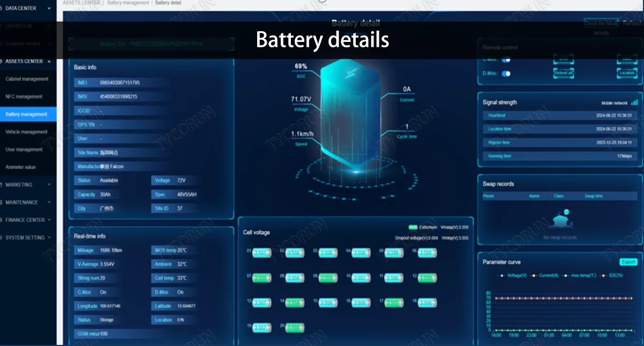The height and width of the screenshot is (346, 644).
Task: Click IMSI value 454006331898215
Action: pyautogui.click(x=119, y=97)
